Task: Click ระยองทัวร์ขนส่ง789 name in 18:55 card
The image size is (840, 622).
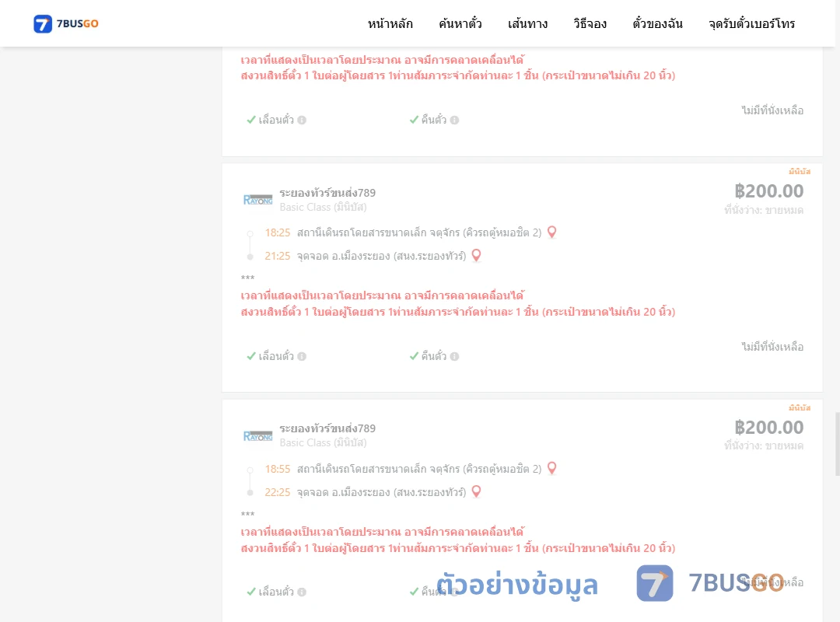Action: [327, 428]
